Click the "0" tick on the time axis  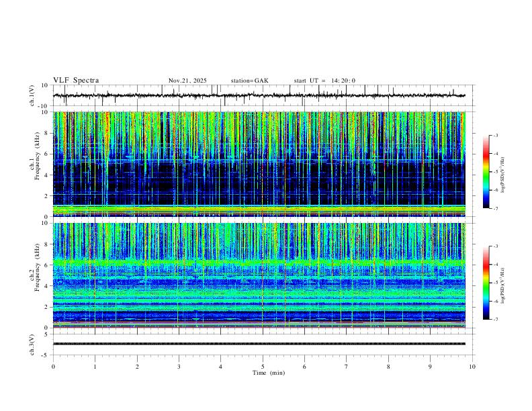[x=53, y=367]
